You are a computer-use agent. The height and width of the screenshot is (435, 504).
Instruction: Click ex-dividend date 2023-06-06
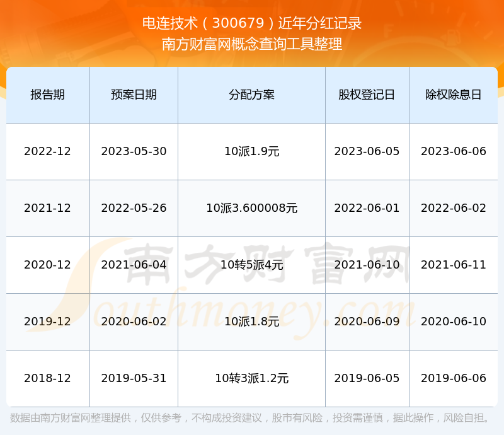(x=453, y=151)
